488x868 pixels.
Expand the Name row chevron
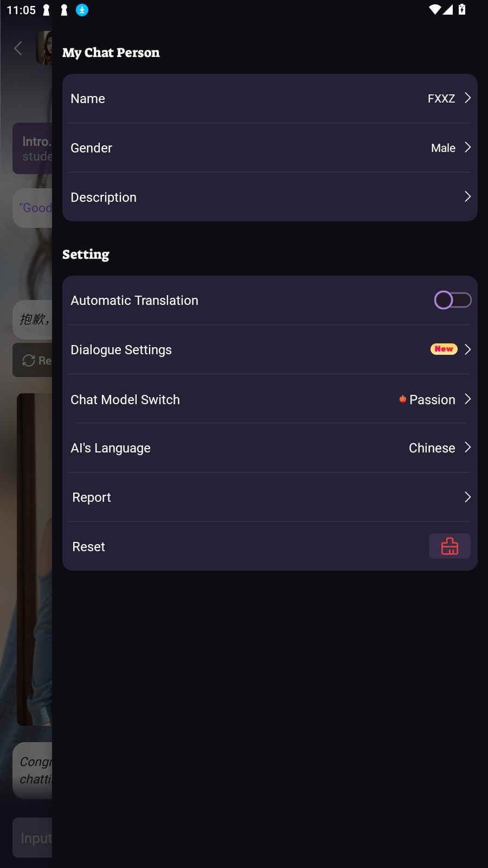[x=467, y=98]
